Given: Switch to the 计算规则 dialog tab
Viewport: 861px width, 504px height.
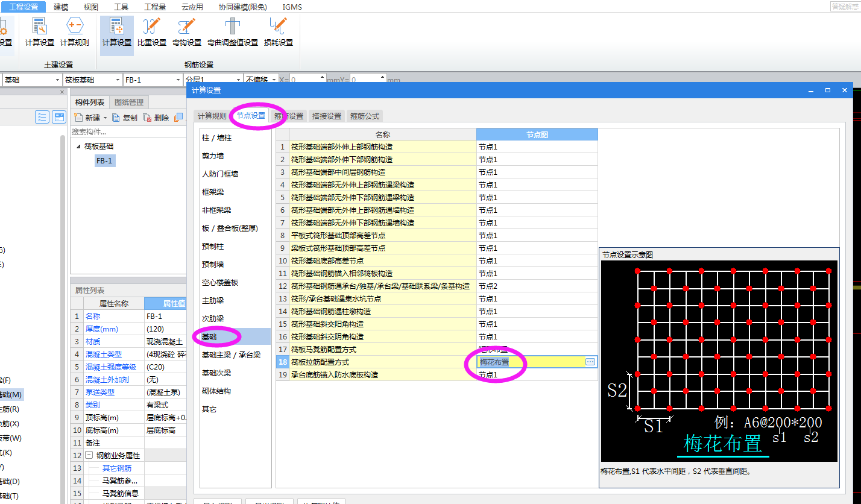Looking at the screenshot, I should click(212, 116).
